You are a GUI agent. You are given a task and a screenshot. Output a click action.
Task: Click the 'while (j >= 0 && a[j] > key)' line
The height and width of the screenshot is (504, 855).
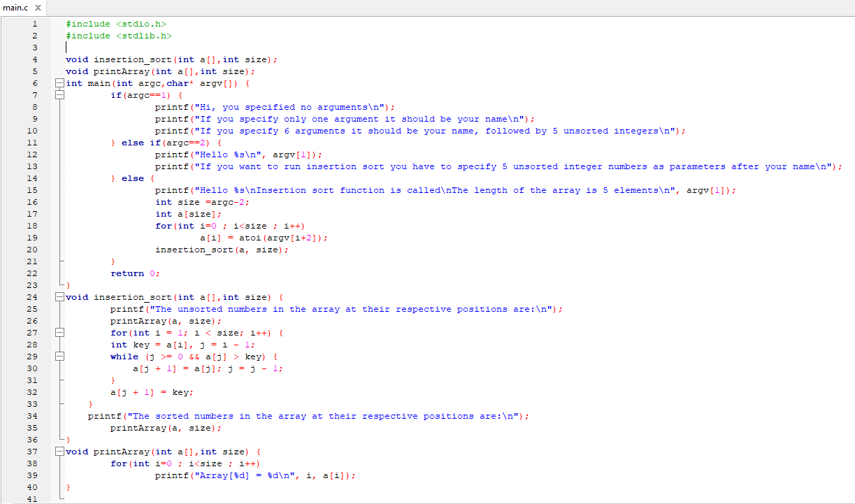coord(194,357)
